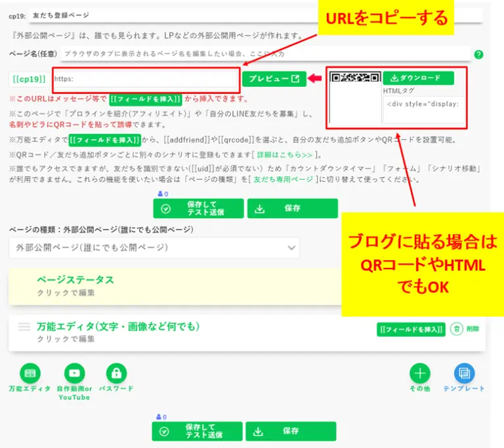Click upper 保存してテスト送信 button
The image size is (504, 448).
pyautogui.click(x=198, y=208)
